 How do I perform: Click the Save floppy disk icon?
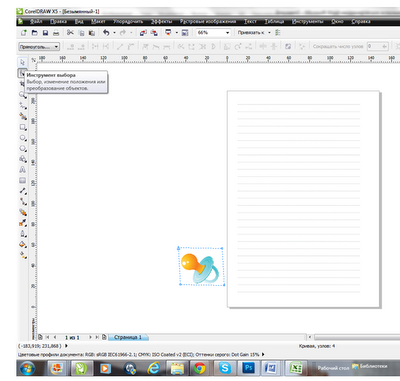pos(45,33)
